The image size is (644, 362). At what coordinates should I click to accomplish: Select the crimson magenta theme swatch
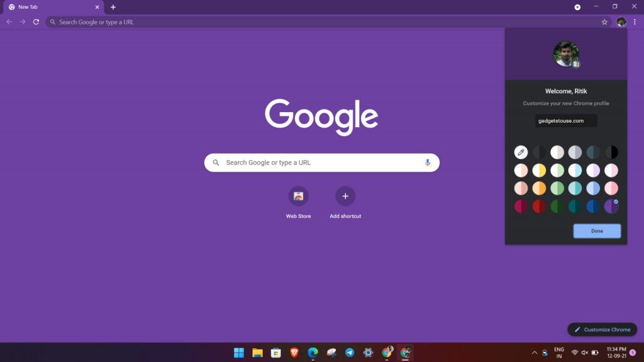tap(521, 206)
